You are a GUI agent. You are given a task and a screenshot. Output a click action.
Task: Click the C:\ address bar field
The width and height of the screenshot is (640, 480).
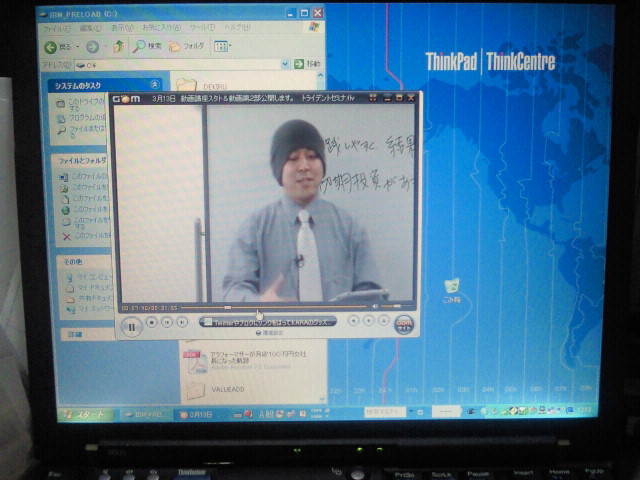point(178,64)
